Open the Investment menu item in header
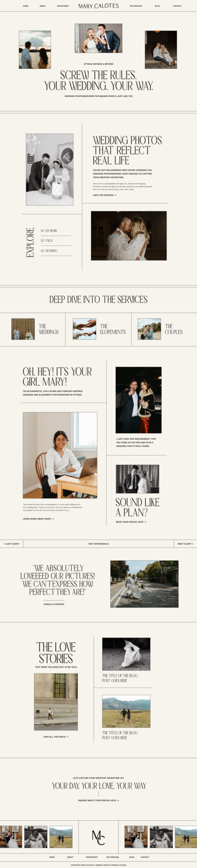 pyautogui.click(x=63, y=6)
